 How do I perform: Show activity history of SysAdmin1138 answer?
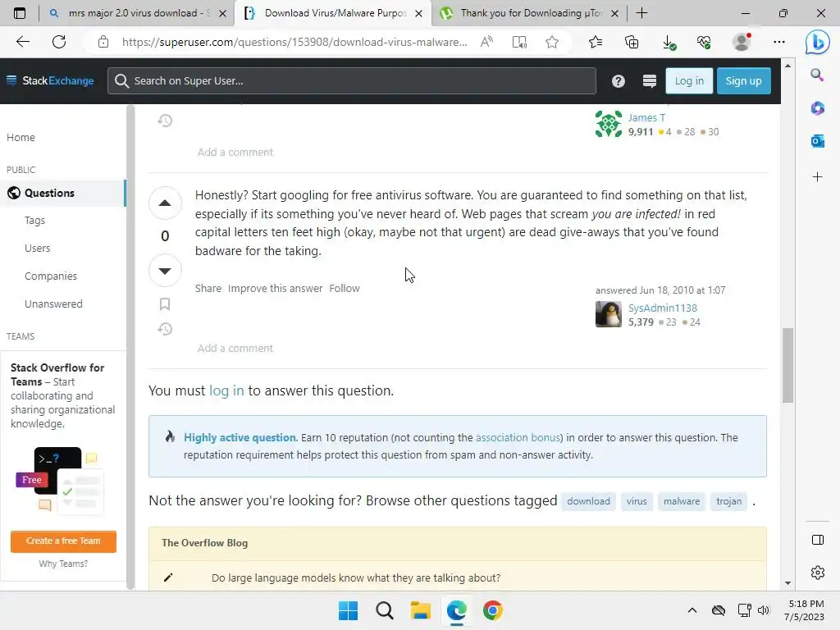pyautogui.click(x=165, y=329)
